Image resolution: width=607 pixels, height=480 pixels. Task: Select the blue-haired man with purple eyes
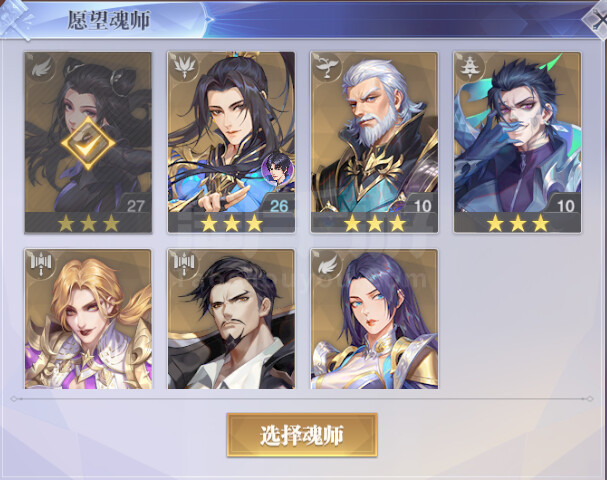point(518,142)
